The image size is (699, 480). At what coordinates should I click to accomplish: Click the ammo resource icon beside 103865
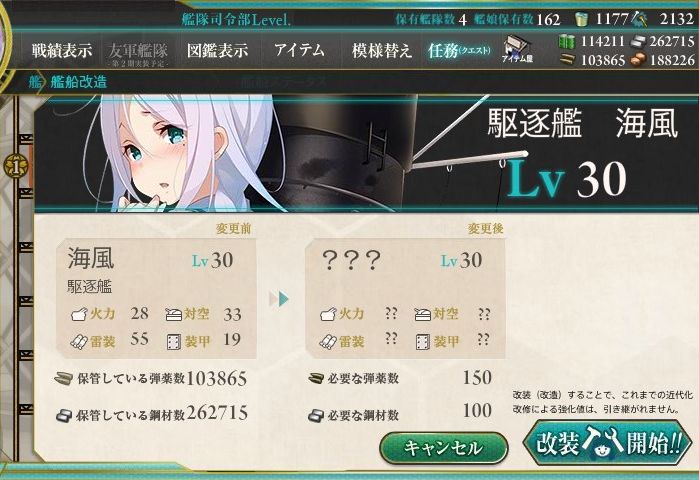click(567, 60)
